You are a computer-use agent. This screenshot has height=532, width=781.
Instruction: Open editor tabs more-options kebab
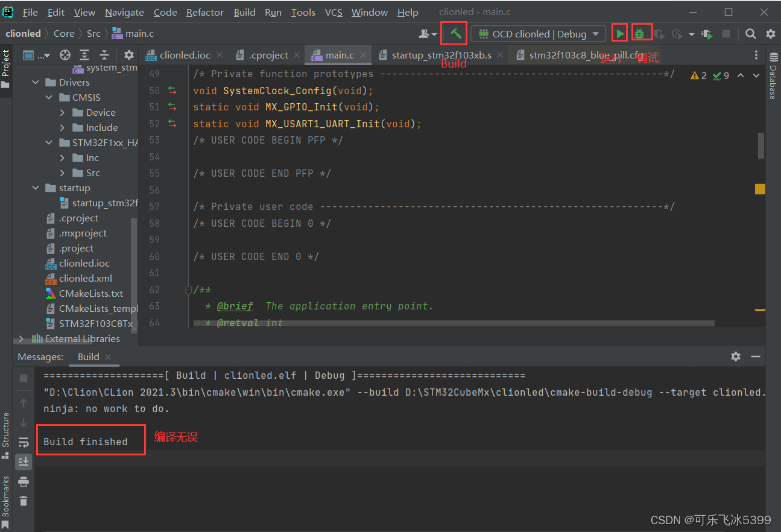pos(756,55)
